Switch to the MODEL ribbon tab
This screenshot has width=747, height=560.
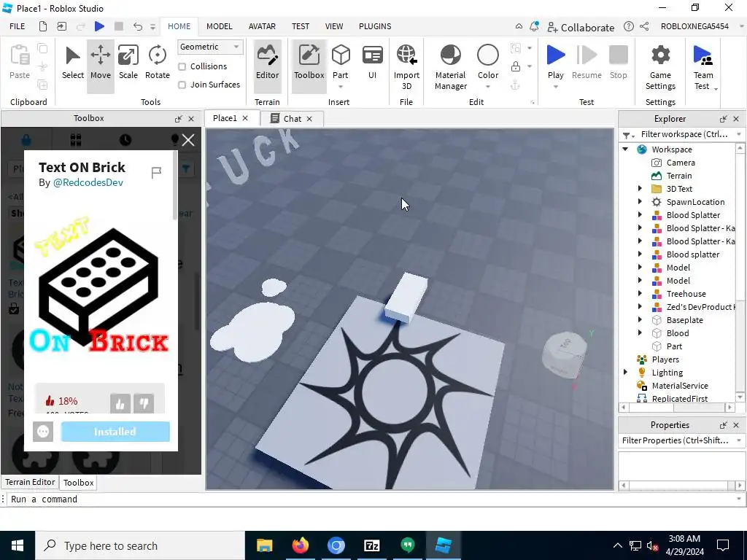[219, 26]
